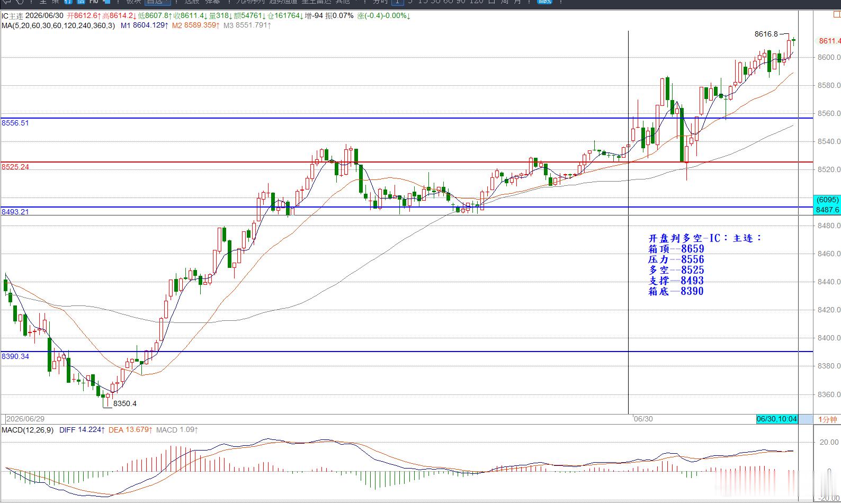This screenshot has height=504, width=841.
Task: Select the 8390.34 price line label
Action: pos(15,356)
